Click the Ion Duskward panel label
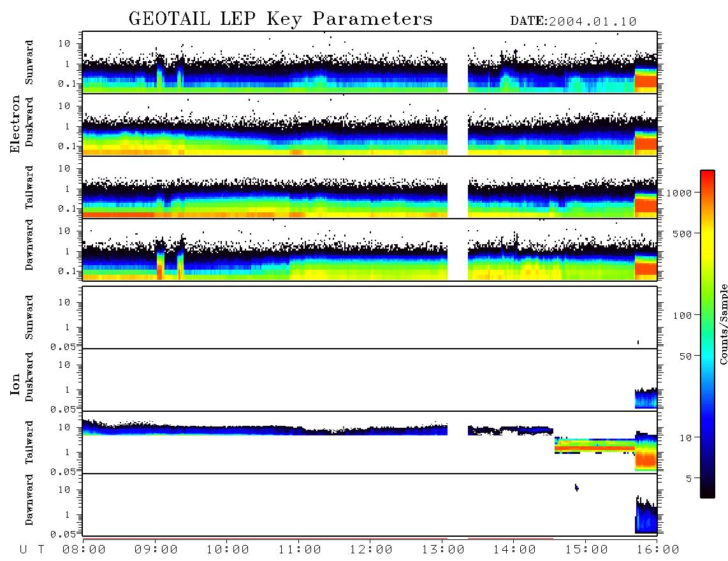Image resolution: width=728 pixels, height=561 pixels. point(29,377)
